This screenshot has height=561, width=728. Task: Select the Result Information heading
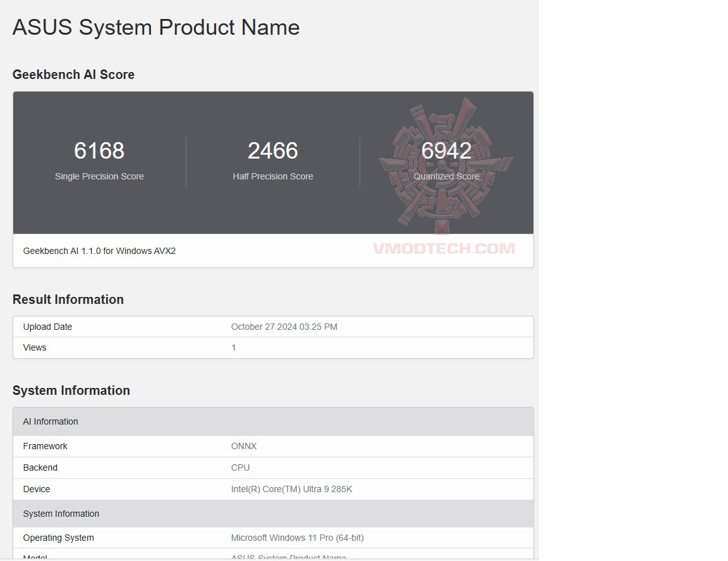coord(68,299)
